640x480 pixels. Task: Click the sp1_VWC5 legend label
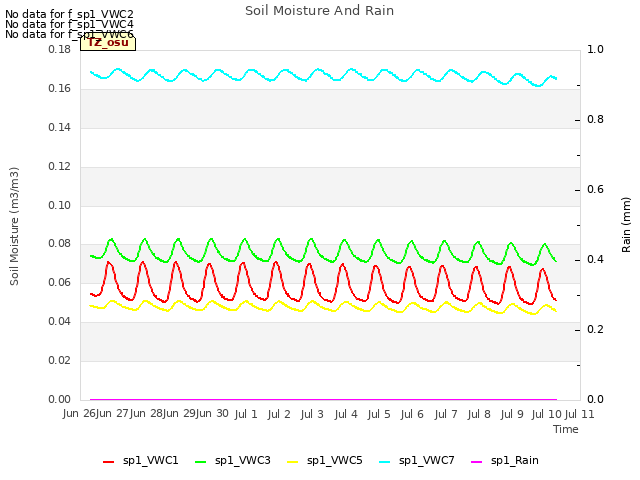pos(334,460)
